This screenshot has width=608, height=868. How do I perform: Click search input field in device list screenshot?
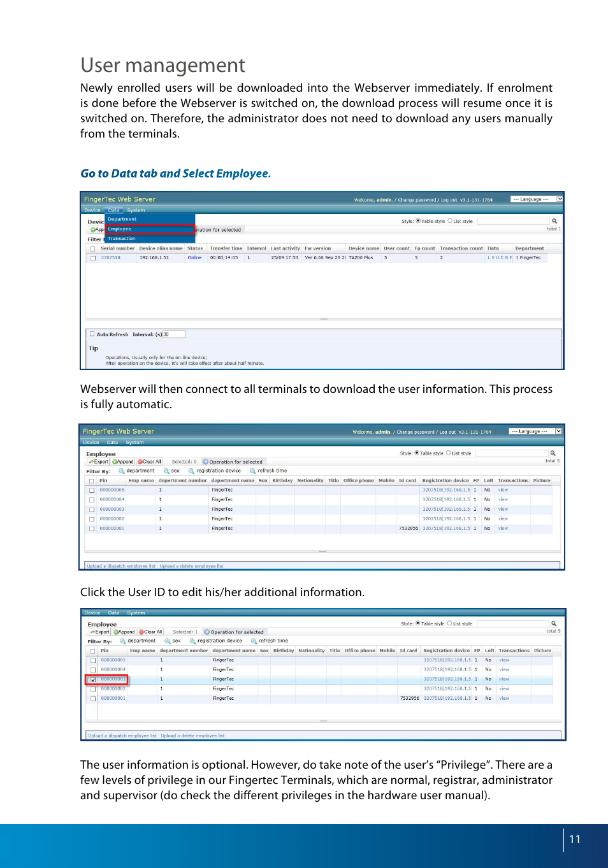pyautogui.click(x=514, y=221)
